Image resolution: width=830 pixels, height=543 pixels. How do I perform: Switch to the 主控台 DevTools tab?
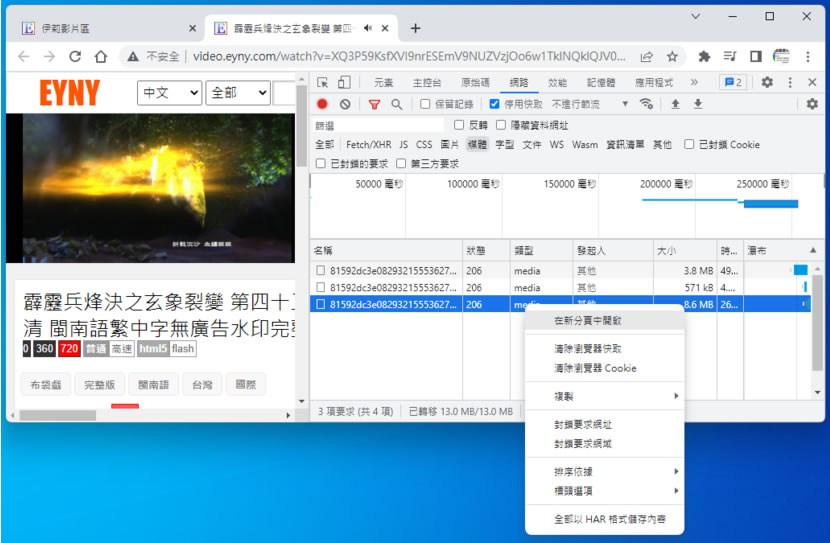tap(429, 83)
